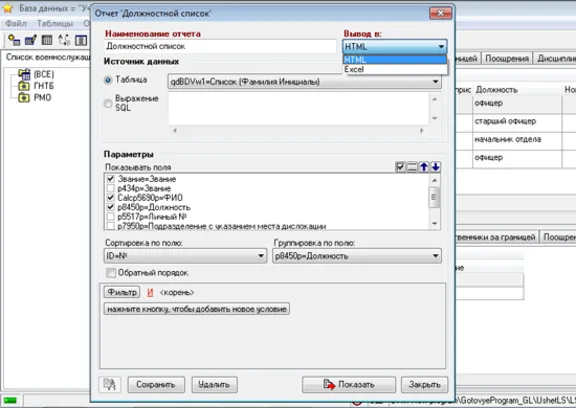The width and height of the screenshot is (576, 408).
Task: Check the p5517p=Личный № field
Action: 111,217
